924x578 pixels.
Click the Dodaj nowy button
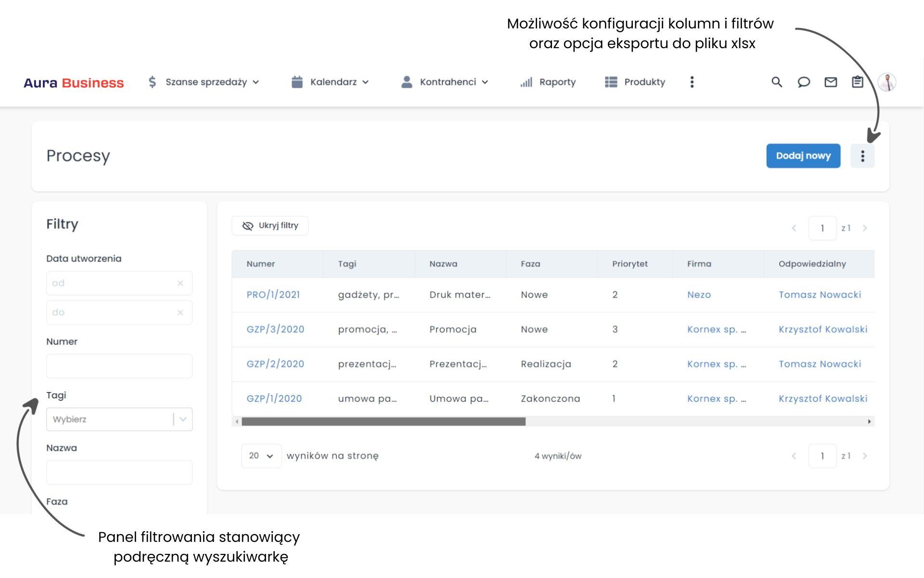[803, 156]
